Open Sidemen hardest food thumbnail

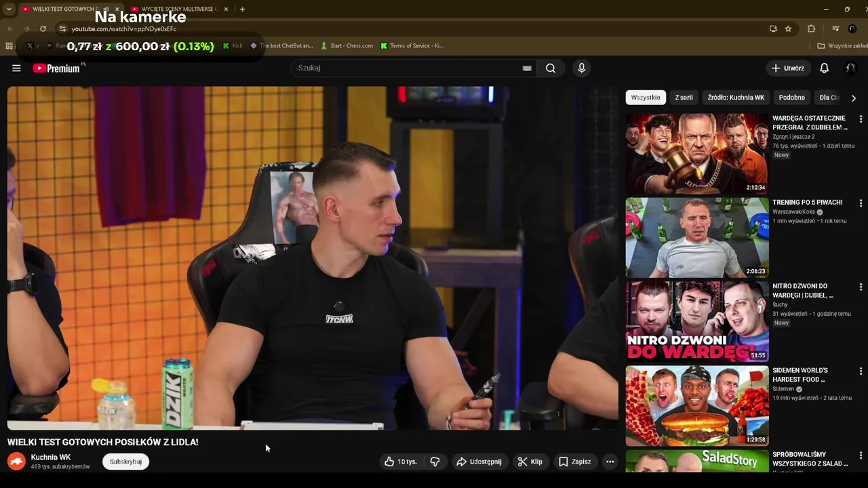coord(697,406)
